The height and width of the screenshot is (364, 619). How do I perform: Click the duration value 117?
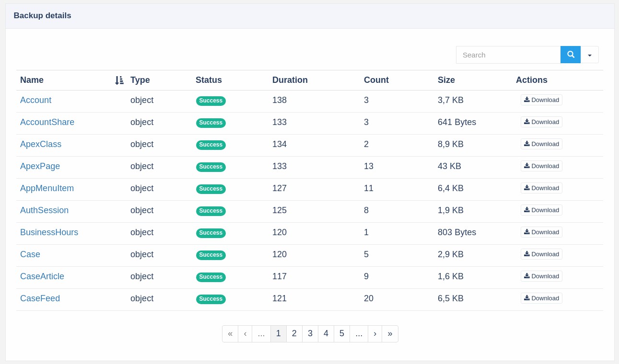pos(280,276)
